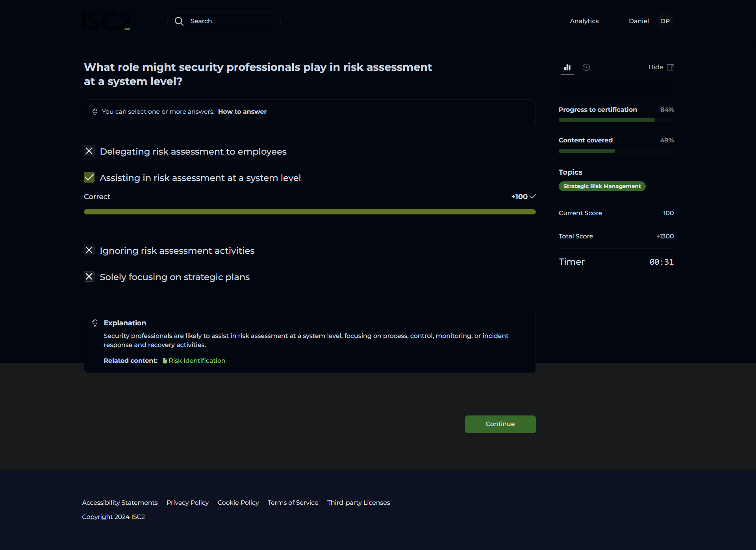Select the Strategic Risk Management topic tag
This screenshot has height=550, width=756.
(602, 186)
